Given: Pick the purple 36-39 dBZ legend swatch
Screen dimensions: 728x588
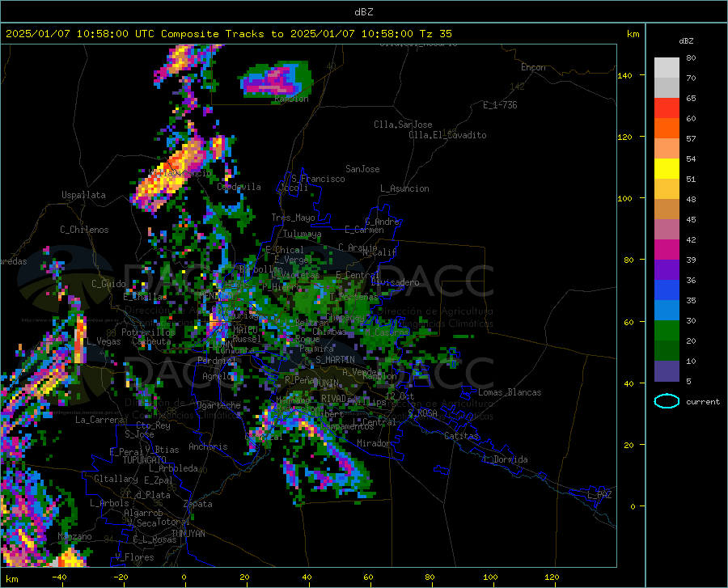Looking at the screenshot, I should click(x=667, y=270).
